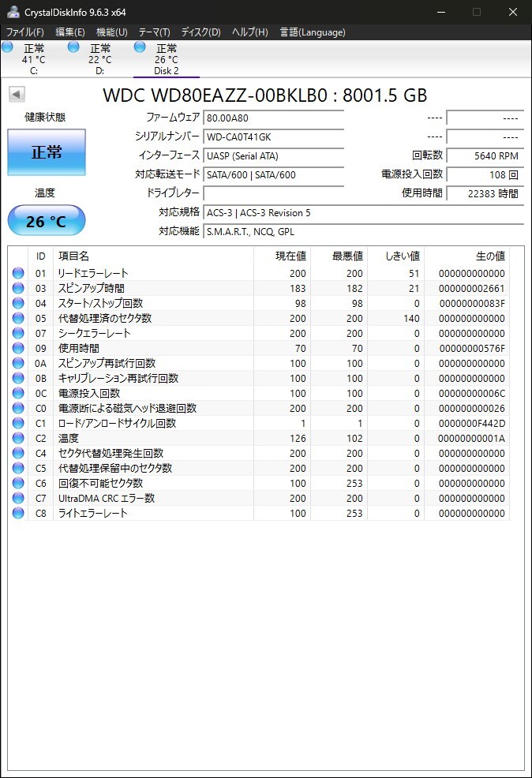The image size is (532, 778).
Task: Click status orb for 03 スピンアップ時間
Action: [x=18, y=288]
